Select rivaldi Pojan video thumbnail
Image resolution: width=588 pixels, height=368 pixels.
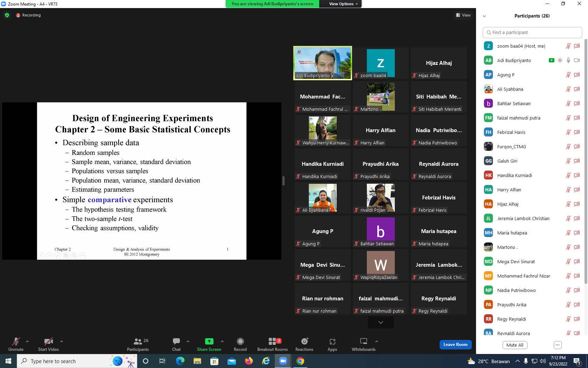click(x=381, y=198)
